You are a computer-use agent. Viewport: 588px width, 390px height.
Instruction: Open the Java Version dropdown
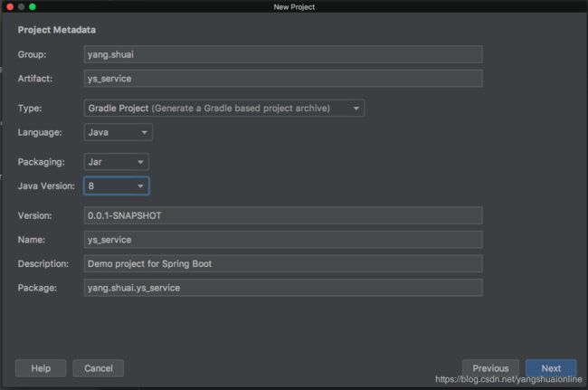tap(117, 185)
